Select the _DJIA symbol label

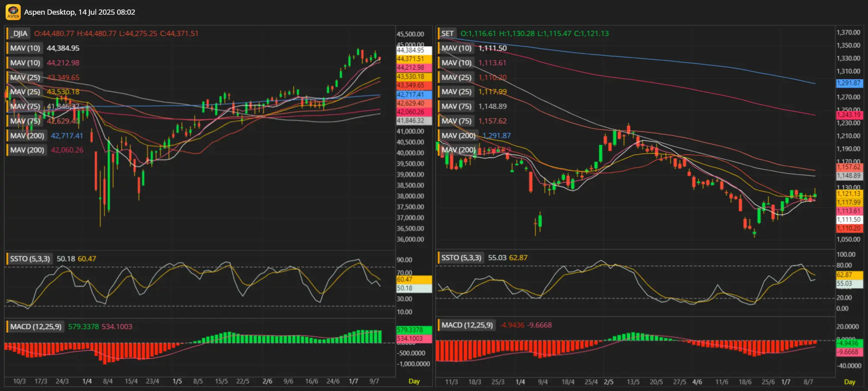pos(19,34)
